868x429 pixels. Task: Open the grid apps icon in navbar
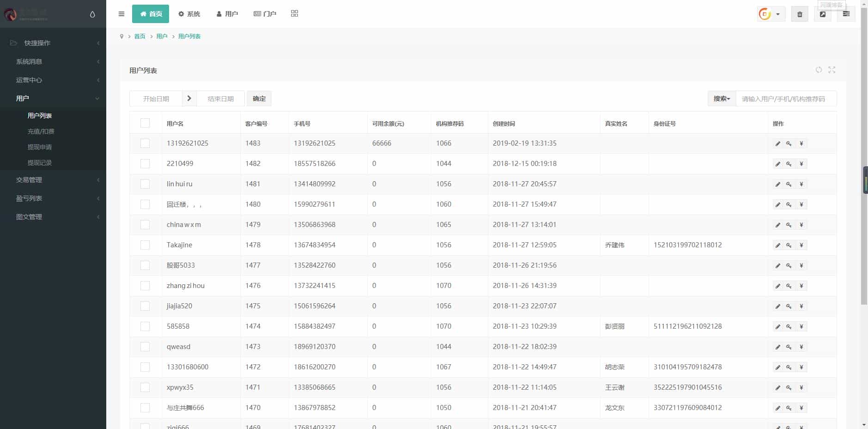tap(294, 14)
